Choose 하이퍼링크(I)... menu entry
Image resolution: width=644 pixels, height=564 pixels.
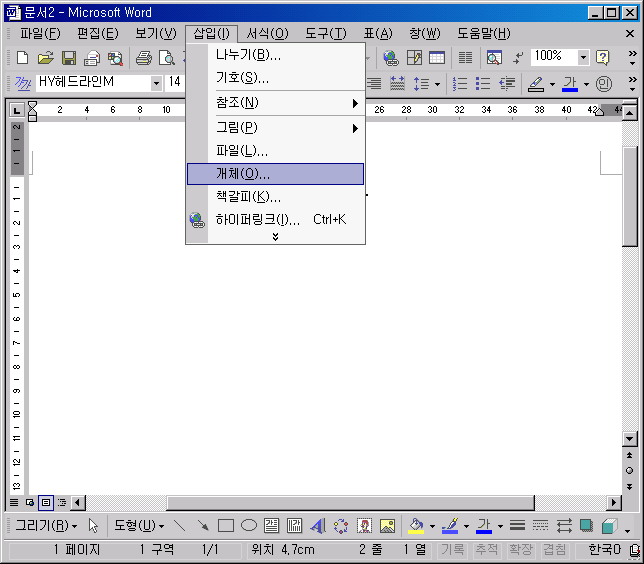275,220
